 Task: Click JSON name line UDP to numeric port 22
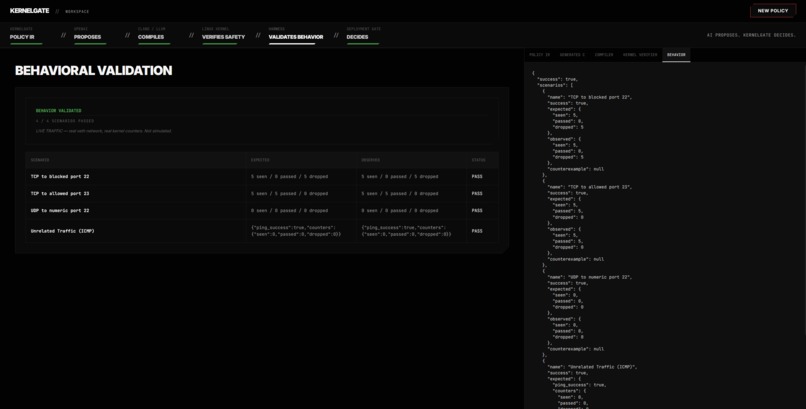click(590, 277)
